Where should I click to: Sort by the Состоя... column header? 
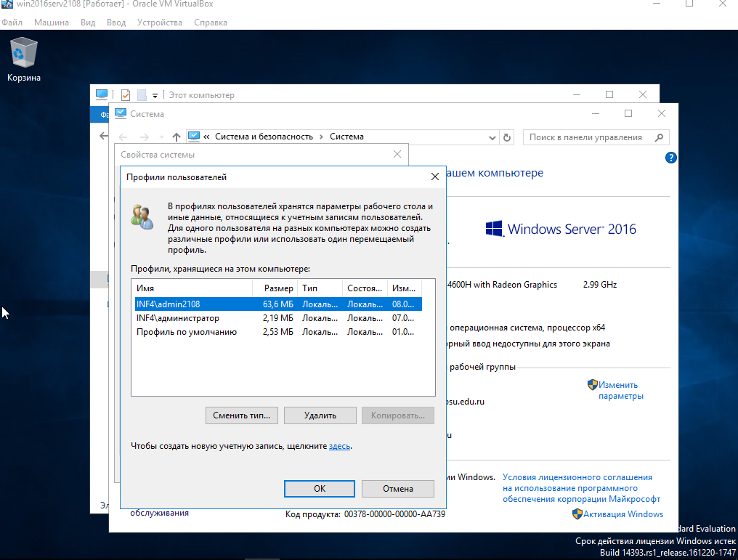click(x=365, y=288)
